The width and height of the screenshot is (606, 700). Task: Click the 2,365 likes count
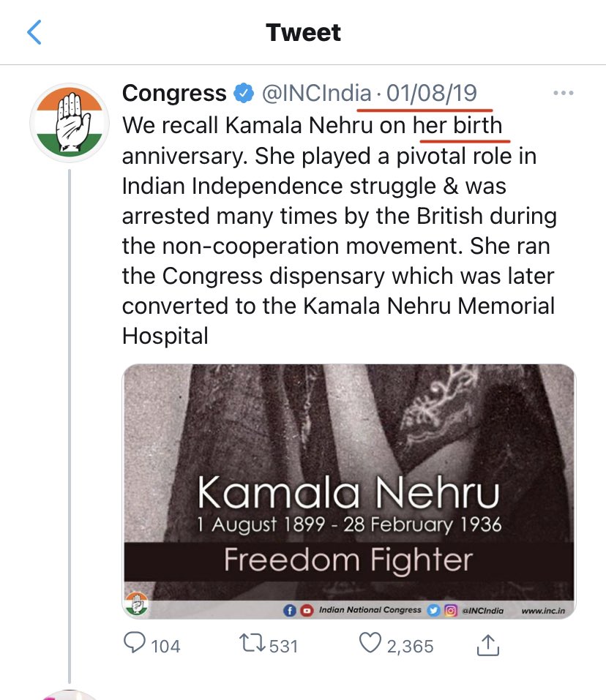(412, 646)
